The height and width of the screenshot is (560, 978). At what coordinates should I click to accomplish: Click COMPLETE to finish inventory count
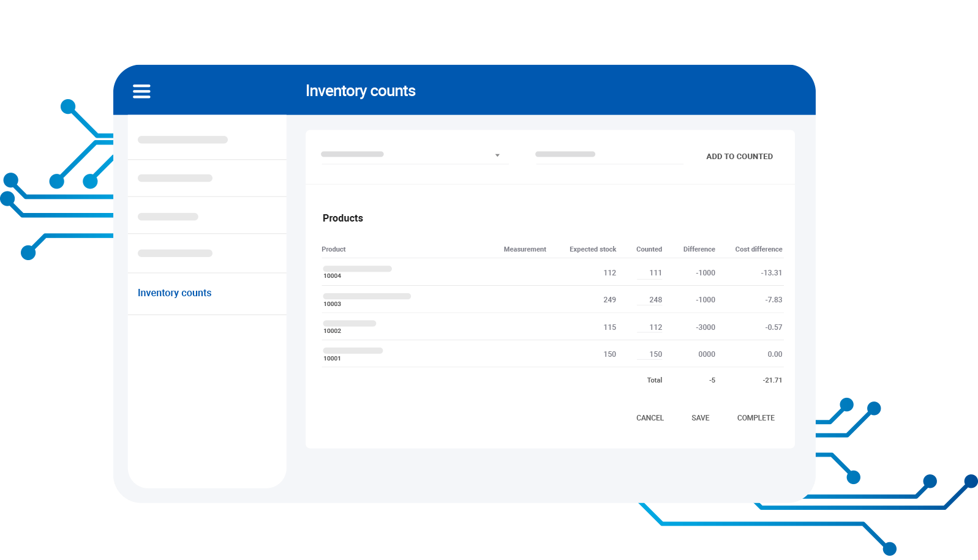tap(756, 418)
